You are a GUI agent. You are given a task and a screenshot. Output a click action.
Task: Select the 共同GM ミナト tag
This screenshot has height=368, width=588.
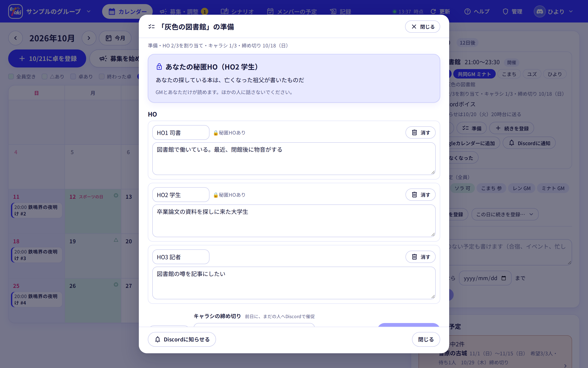(474, 74)
